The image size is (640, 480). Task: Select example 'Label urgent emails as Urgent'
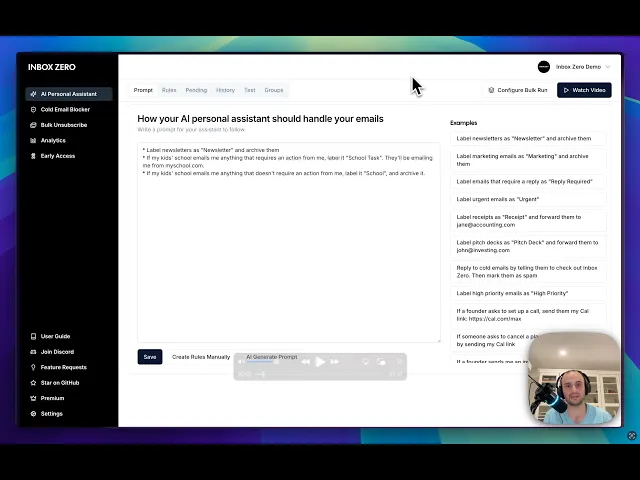[528, 199]
